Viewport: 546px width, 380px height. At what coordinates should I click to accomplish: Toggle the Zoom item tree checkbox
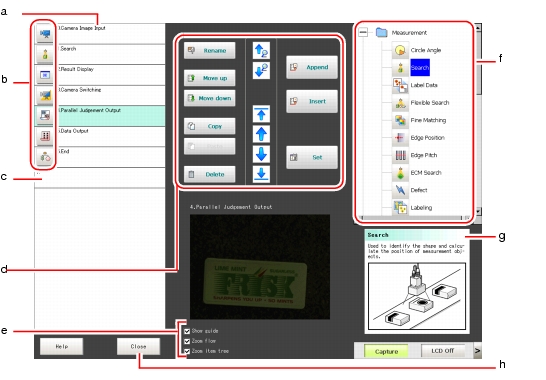coord(187,351)
